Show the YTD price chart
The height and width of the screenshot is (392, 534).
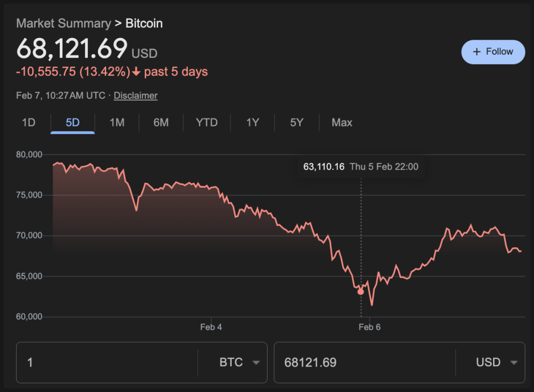tap(207, 123)
